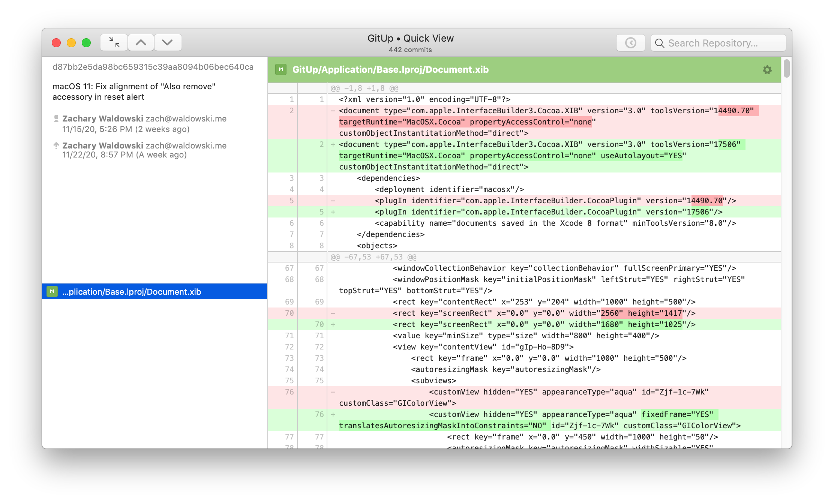
Task: Go to previous commit with up chevron
Action: pyautogui.click(x=141, y=42)
